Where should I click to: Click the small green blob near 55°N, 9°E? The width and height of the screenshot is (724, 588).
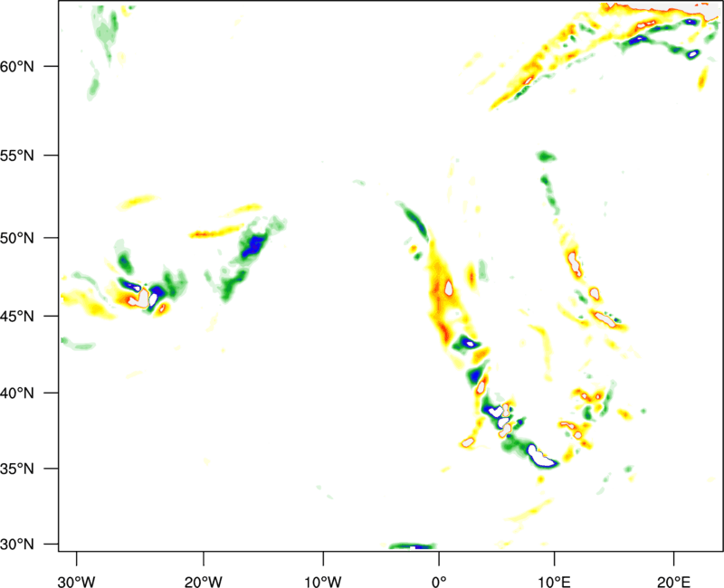point(546,156)
